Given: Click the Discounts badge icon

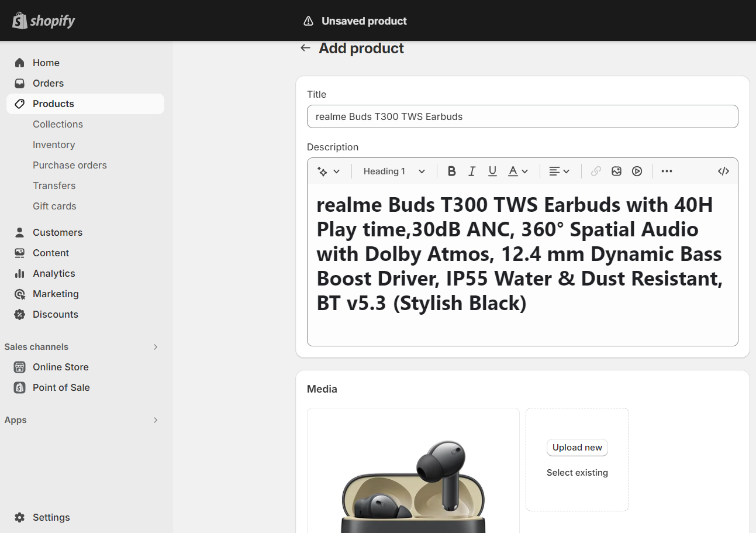Looking at the screenshot, I should tap(20, 314).
